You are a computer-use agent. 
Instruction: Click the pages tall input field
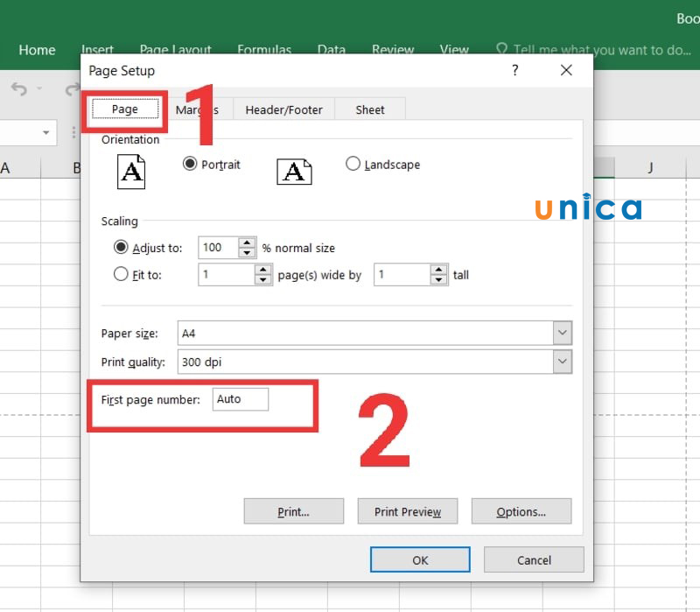pos(402,274)
